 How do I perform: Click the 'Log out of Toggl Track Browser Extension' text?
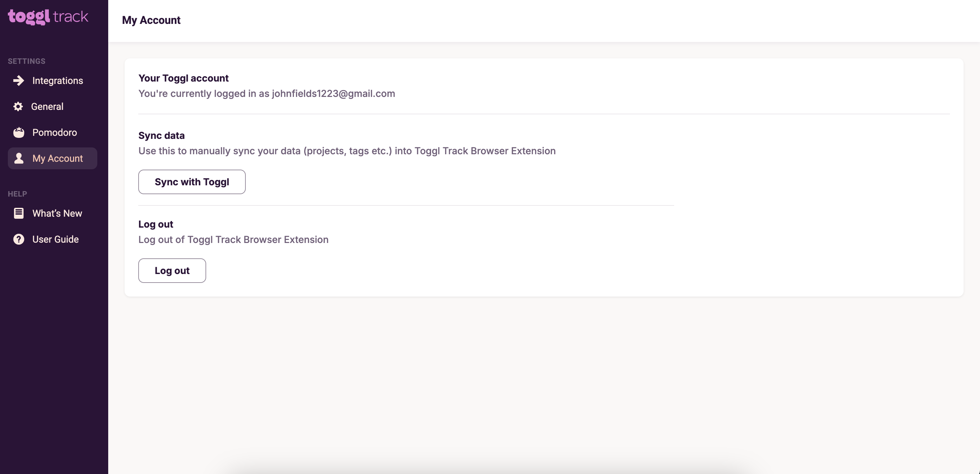click(233, 240)
